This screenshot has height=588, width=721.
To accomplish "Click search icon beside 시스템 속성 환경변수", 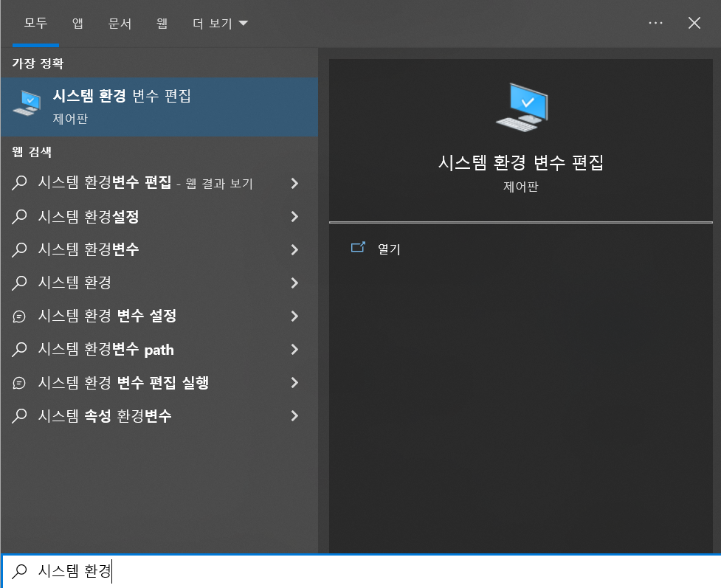I will 19,415.
